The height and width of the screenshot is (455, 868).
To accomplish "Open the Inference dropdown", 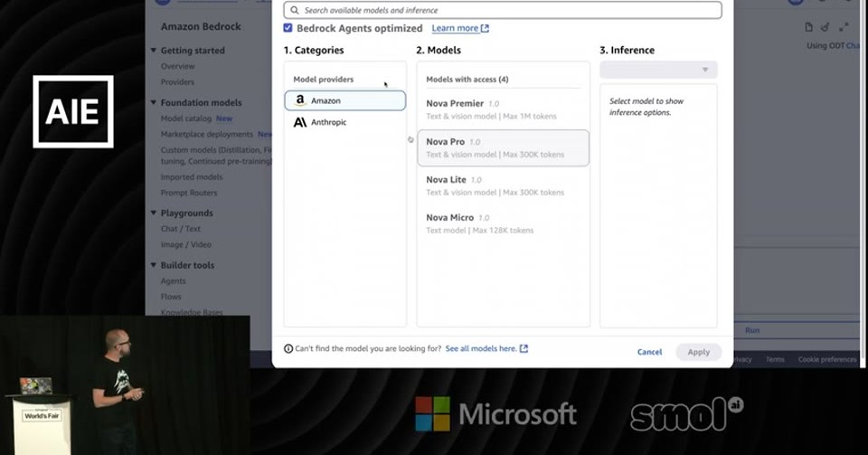I will [658, 70].
